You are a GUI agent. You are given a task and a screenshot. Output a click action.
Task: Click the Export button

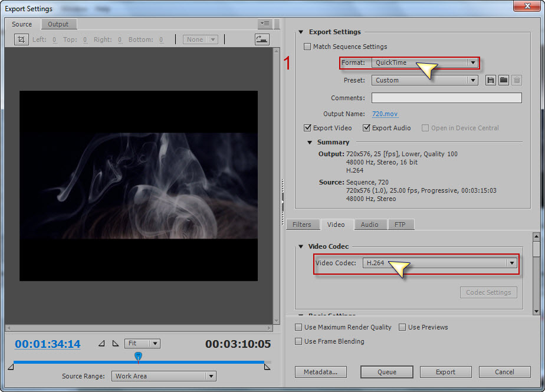pyautogui.click(x=445, y=372)
